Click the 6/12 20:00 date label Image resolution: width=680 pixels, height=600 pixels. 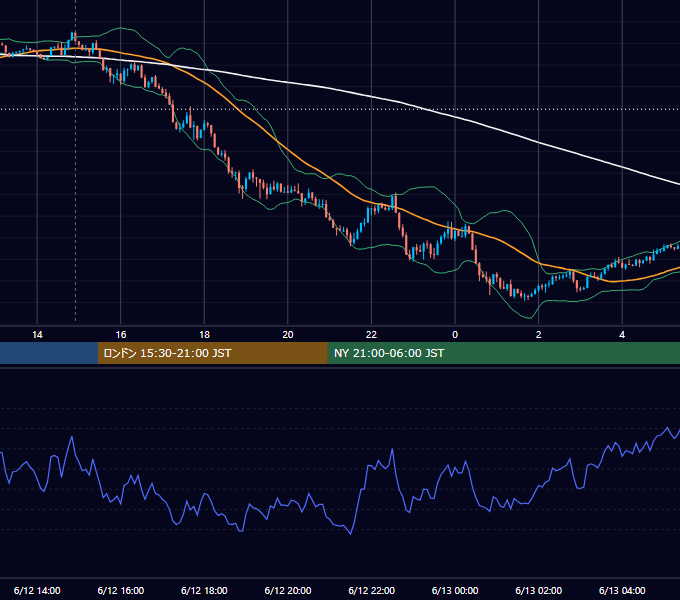pyautogui.click(x=288, y=590)
